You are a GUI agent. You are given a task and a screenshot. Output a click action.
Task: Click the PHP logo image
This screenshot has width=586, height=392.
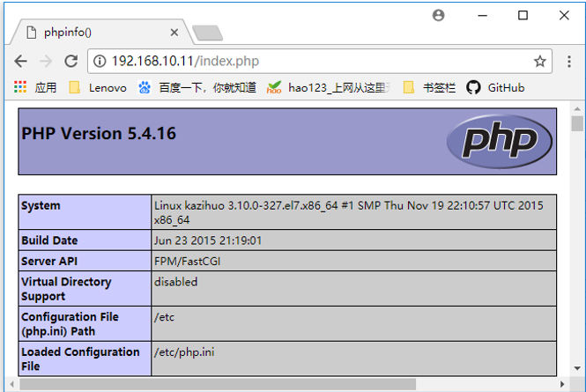500,141
